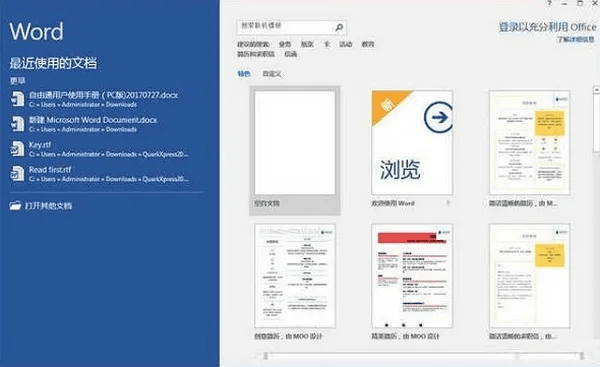Select the 简洁清晰的求职信 cover letter template
Screen dimensions: 600x367
(x=530, y=276)
